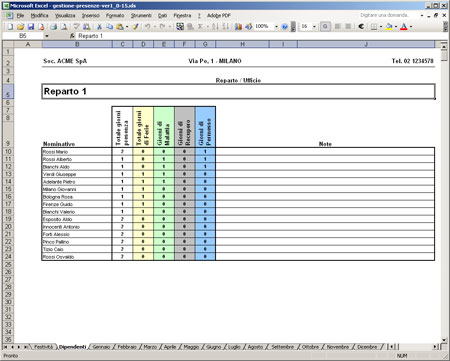Open the zoom percentage dropdown

click(x=276, y=27)
